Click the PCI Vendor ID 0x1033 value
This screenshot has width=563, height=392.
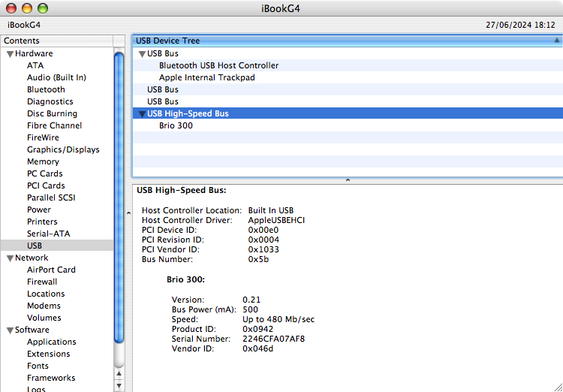(x=263, y=249)
